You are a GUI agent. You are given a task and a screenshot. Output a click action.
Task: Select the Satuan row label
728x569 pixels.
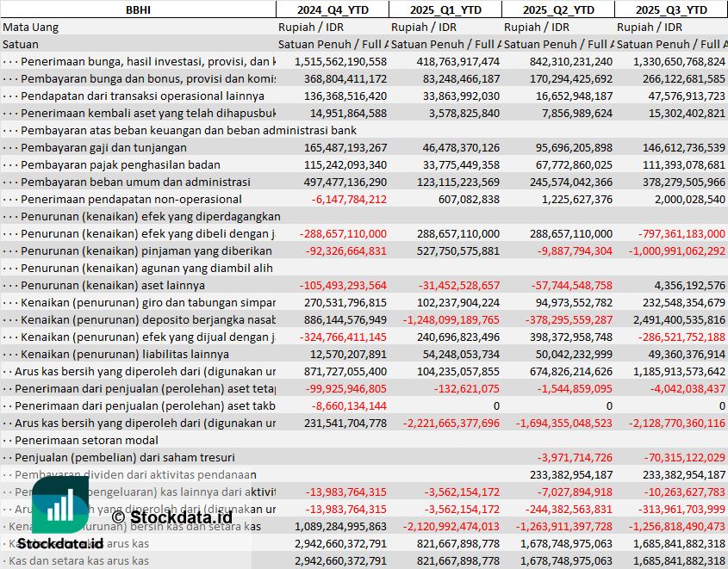(x=21, y=45)
